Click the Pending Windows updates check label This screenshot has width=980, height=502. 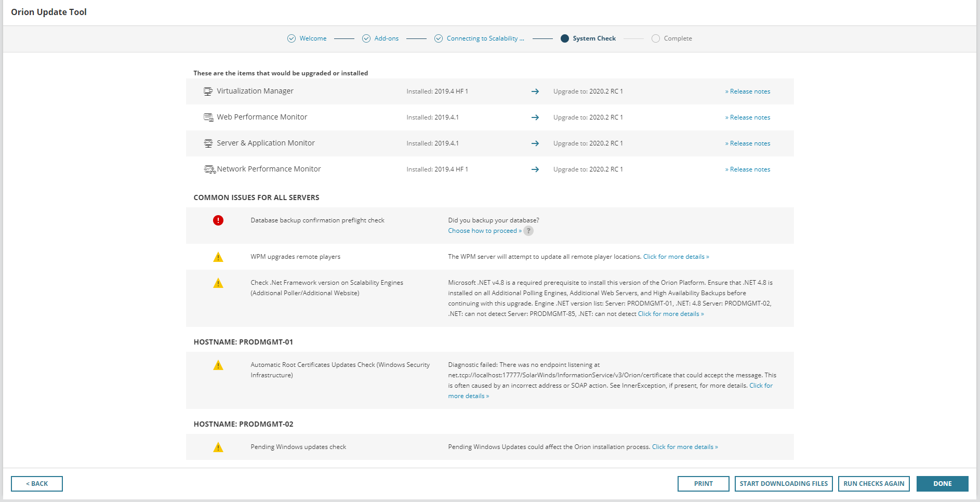click(x=298, y=447)
